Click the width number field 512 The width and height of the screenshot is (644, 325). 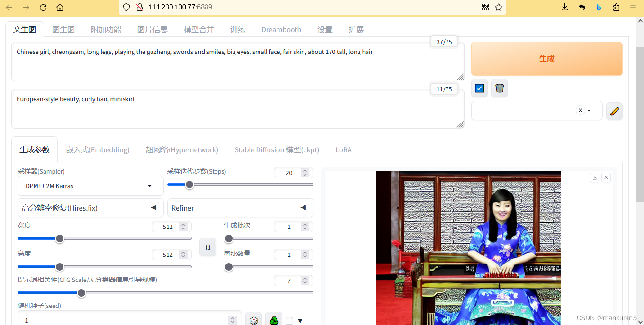(x=171, y=227)
